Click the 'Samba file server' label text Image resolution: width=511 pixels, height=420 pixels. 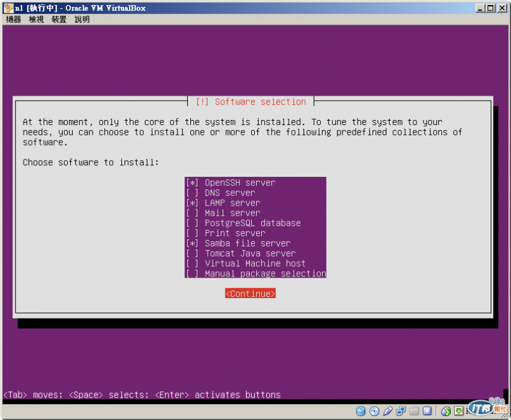[248, 243]
